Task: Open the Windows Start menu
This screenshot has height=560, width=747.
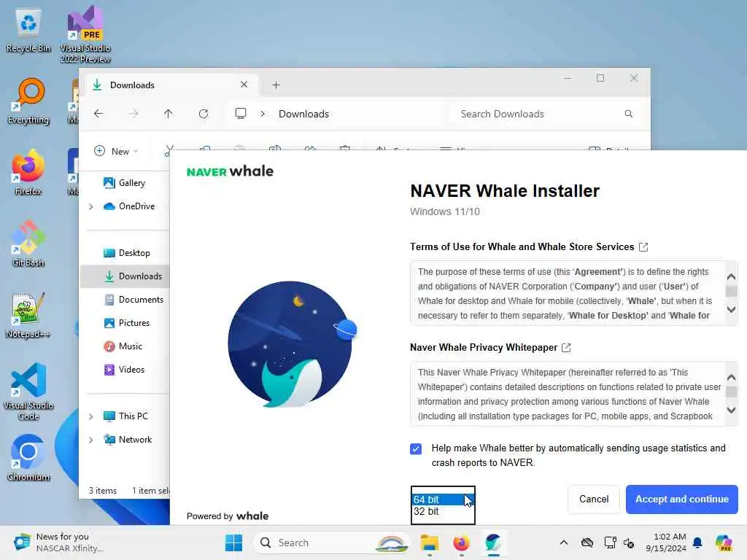Action: pyautogui.click(x=233, y=542)
